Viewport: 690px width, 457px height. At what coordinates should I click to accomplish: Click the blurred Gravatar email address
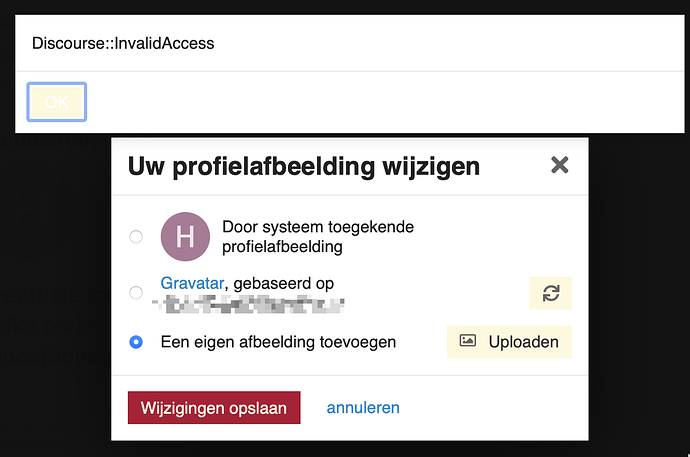click(248, 305)
